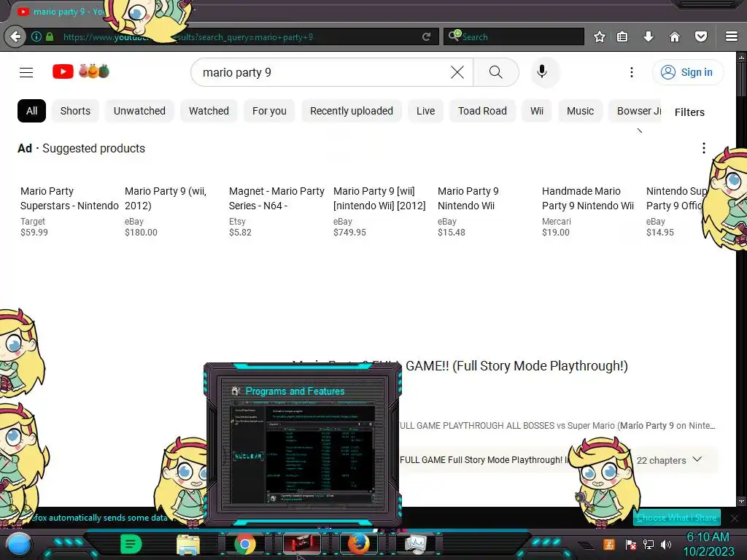
Task: Select the Toad Road chip
Action: [x=482, y=111]
